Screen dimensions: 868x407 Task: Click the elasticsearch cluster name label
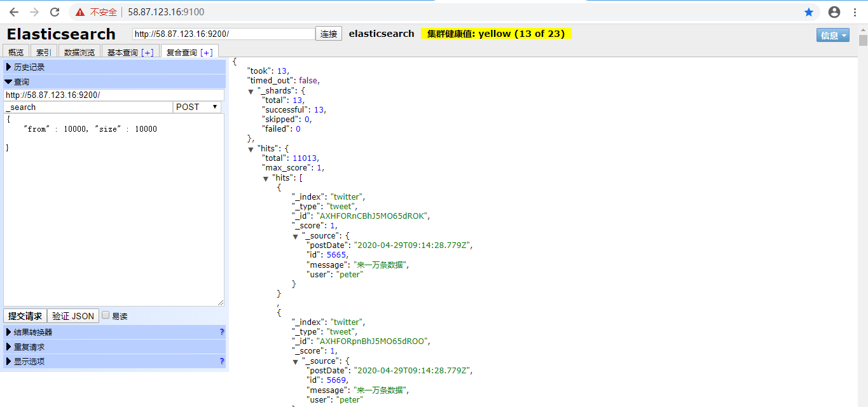pyautogui.click(x=382, y=34)
